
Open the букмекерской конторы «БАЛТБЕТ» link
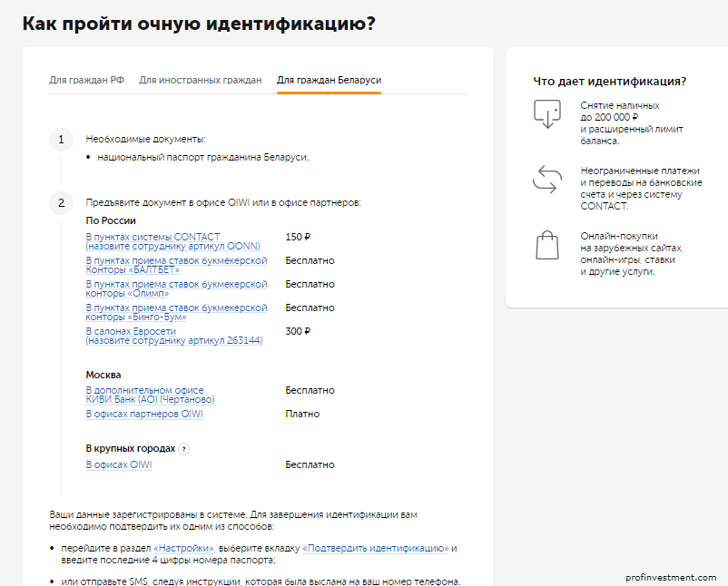[176, 265]
